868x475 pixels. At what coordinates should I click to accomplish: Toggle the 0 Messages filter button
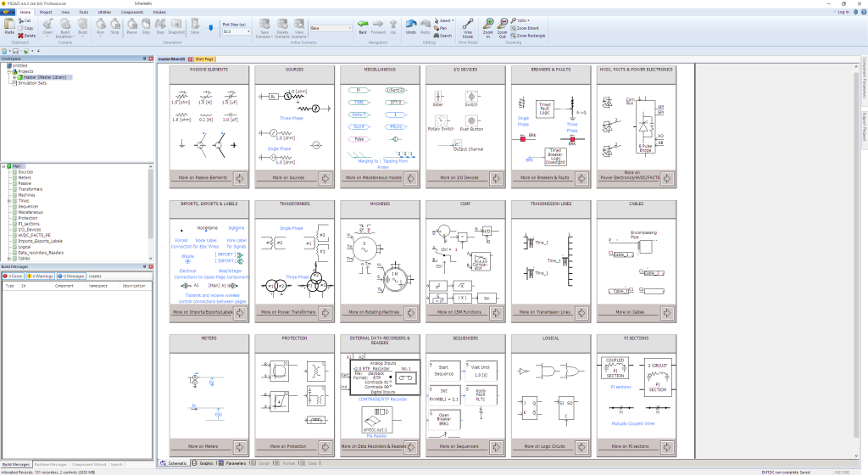72,276
